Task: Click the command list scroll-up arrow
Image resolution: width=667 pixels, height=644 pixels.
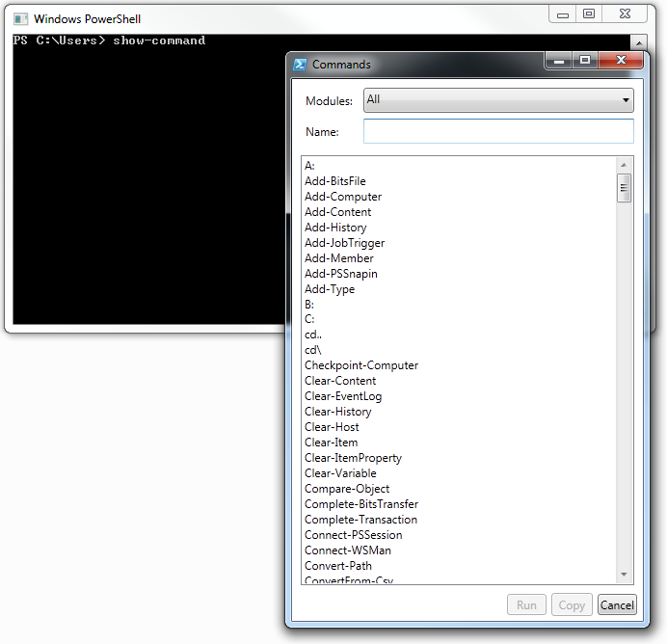Action: pos(624,165)
